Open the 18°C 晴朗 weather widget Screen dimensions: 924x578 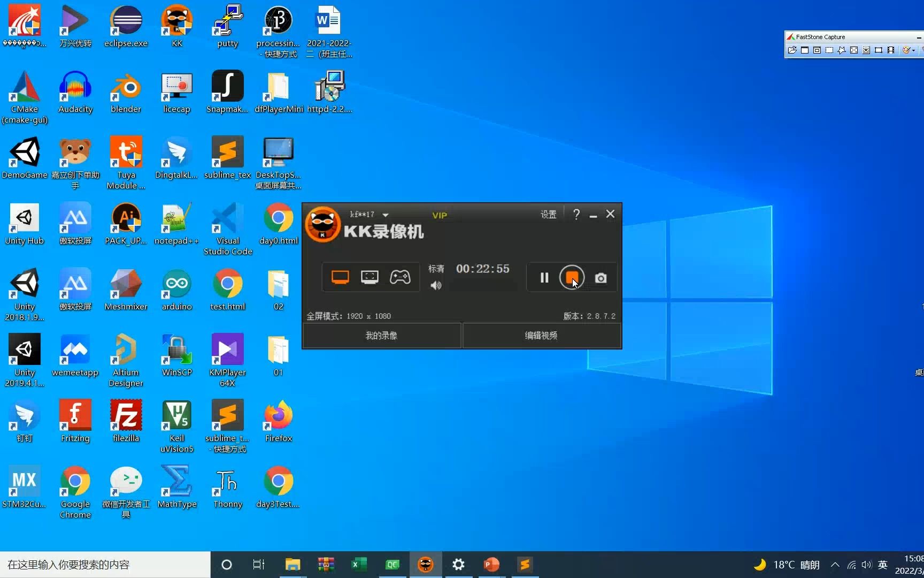787,565
